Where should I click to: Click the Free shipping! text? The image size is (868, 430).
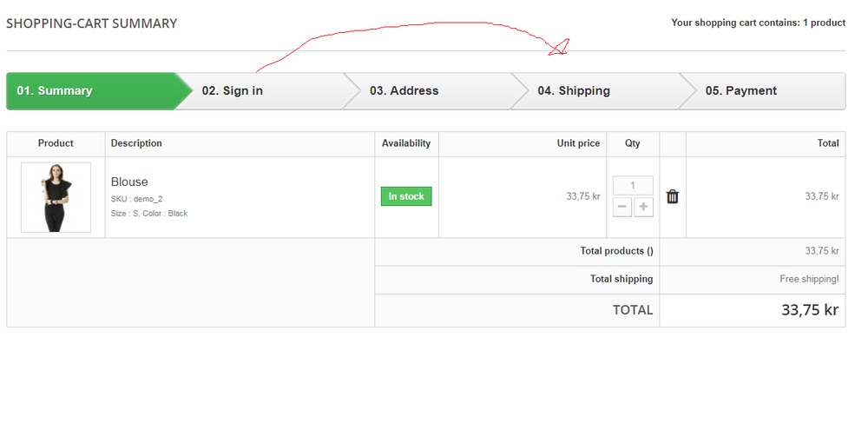pyautogui.click(x=809, y=279)
